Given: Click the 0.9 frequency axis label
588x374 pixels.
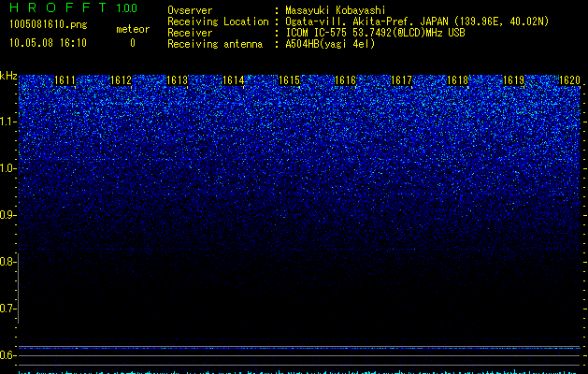Looking at the screenshot, I should pos(7,215).
